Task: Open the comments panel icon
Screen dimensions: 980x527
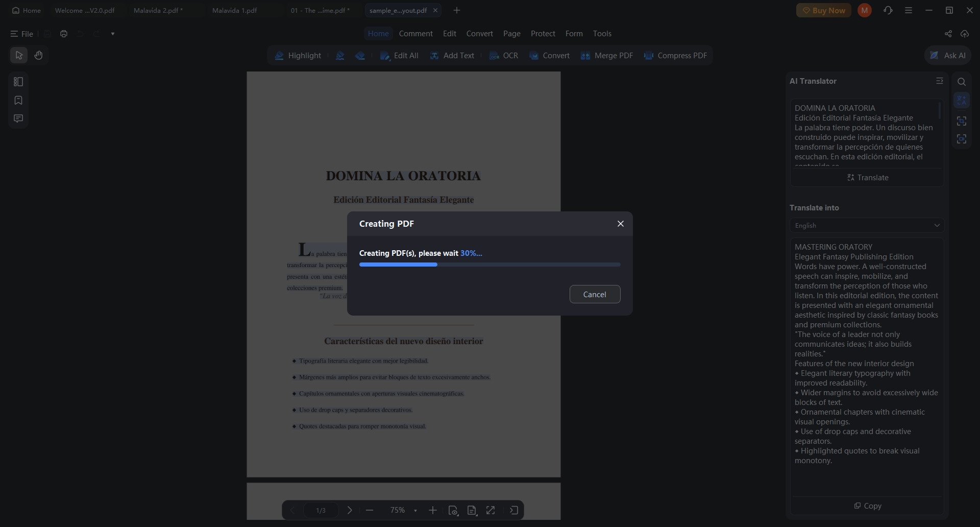Action: (18, 118)
